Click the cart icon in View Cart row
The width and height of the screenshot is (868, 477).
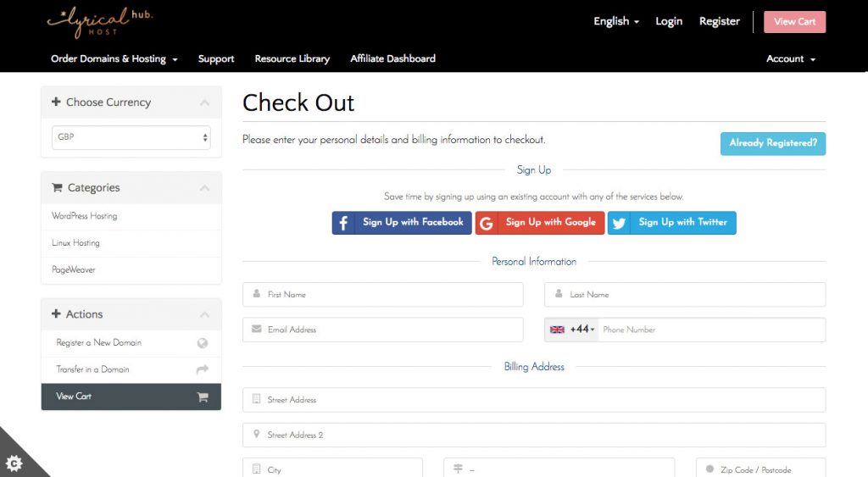coord(203,397)
